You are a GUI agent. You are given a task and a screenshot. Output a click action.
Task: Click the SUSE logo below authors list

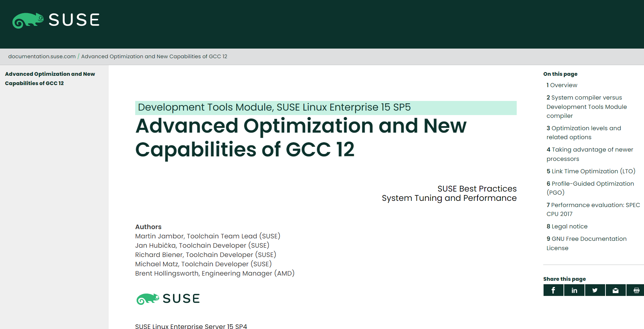[x=168, y=299]
